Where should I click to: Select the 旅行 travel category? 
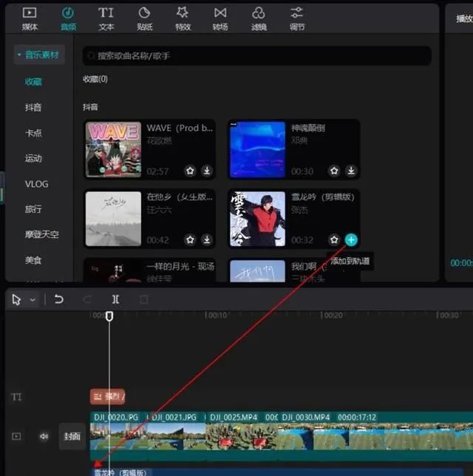pos(33,209)
